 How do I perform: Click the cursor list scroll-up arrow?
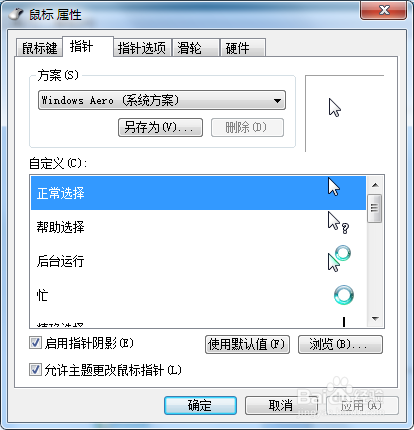pyautogui.click(x=375, y=185)
